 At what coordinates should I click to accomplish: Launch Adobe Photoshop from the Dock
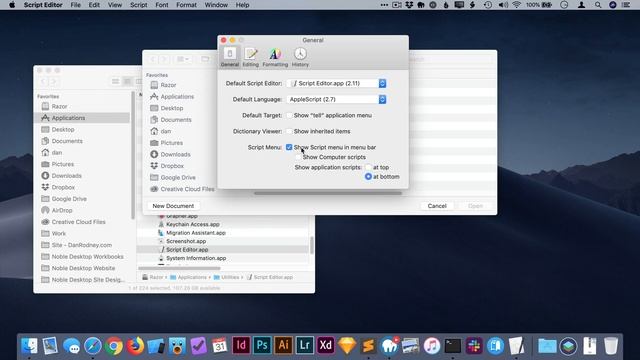262,346
